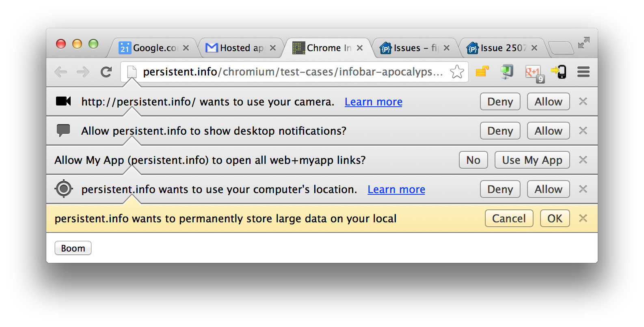Image resolution: width=644 pixels, height=327 pixels.
Task: Dismiss the yellow storage infobar
Action: (583, 218)
